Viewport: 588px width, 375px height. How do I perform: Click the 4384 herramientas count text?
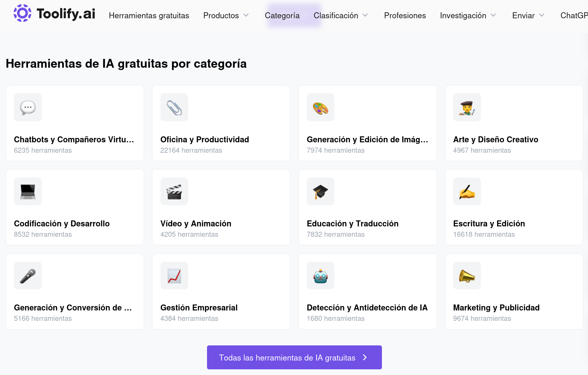(x=189, y=319)
